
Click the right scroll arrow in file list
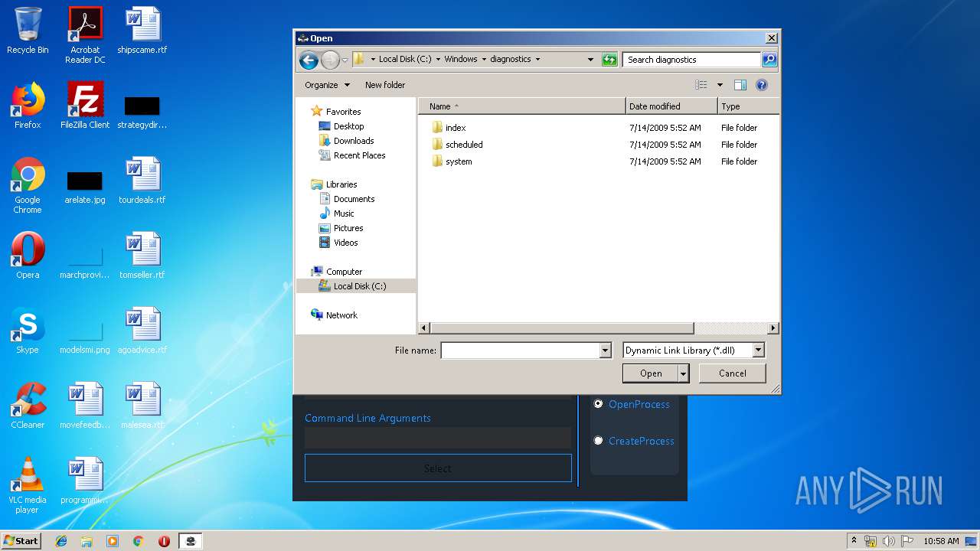point(773,328)
